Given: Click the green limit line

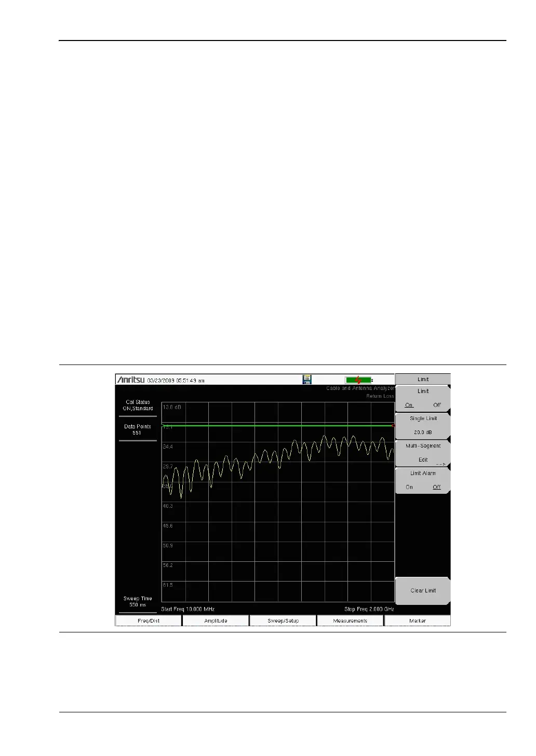Looking at the screenshot, I should coord(278,426).
